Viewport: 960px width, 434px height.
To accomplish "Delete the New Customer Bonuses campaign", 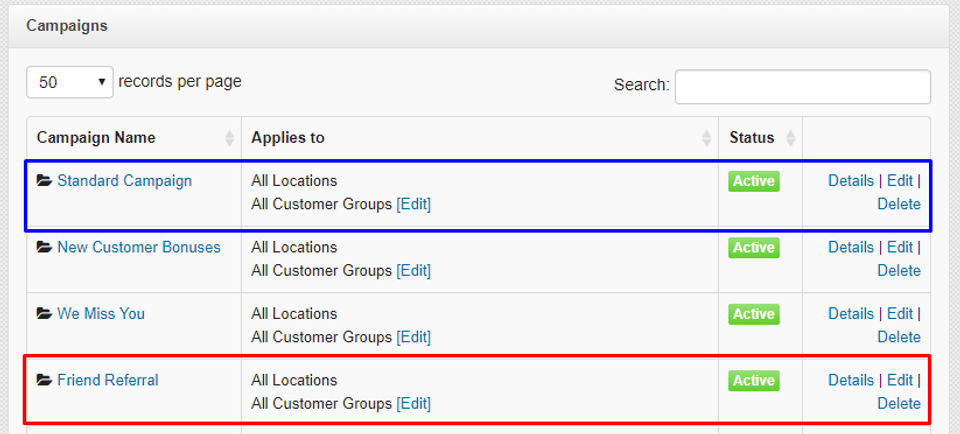I will [898, 270].
